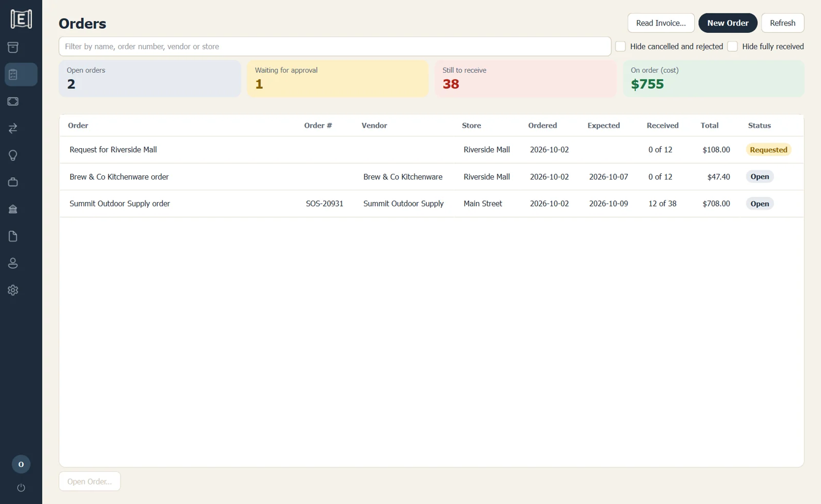Select the orders clipboard icon in sidebar

click(x=13, y=74)
